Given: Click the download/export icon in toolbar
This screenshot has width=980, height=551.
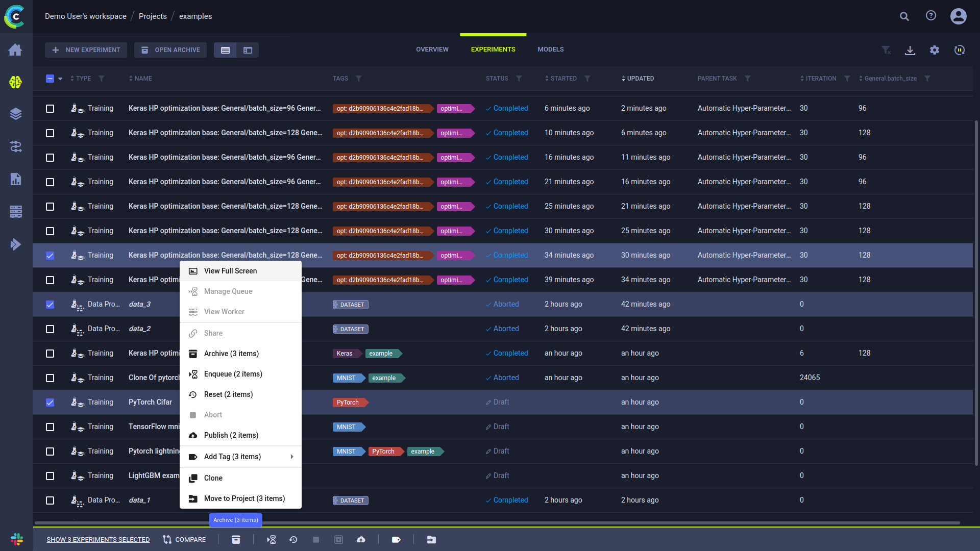Looking at the screenshot, I should pos(910,50).
